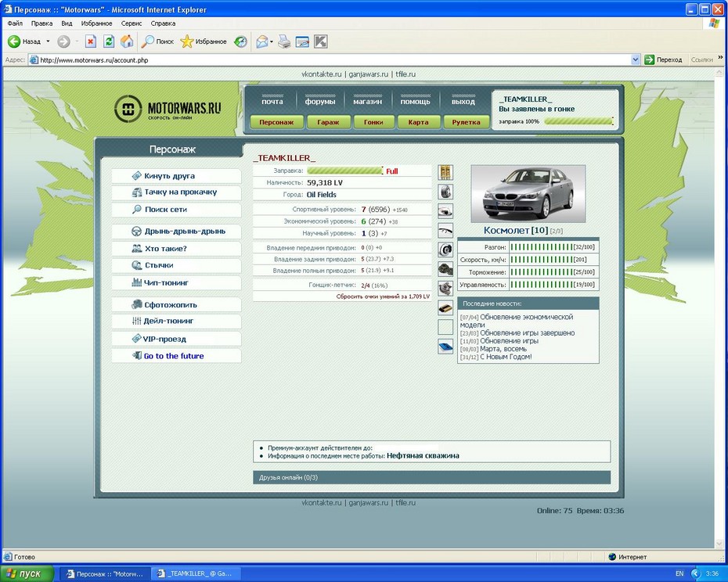Click Поиск сети in sidebar
The height and width of the screenshot is (582, 728).
click(x=176, y=210)
